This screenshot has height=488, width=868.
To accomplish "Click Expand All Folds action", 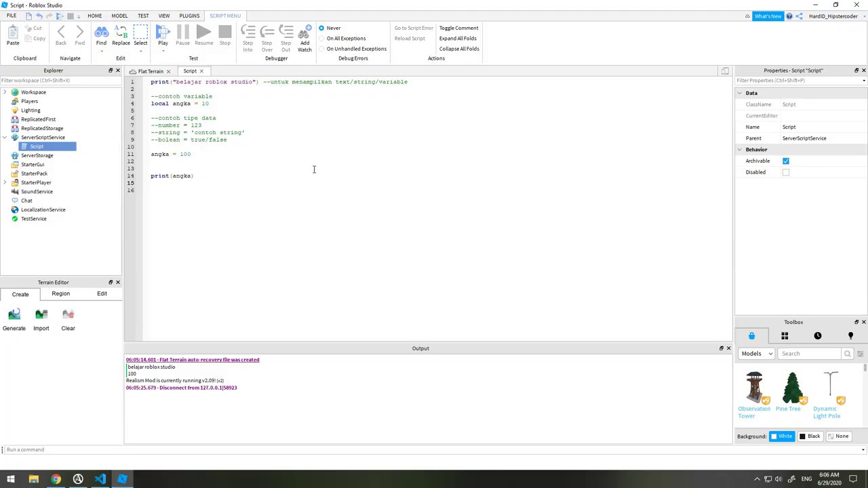I will click(x=458, y=38).
